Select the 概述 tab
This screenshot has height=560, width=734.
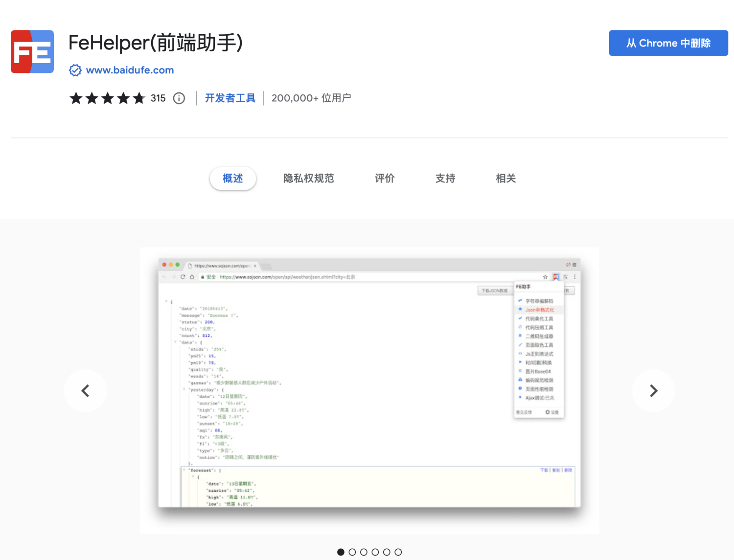pos(233,179)
